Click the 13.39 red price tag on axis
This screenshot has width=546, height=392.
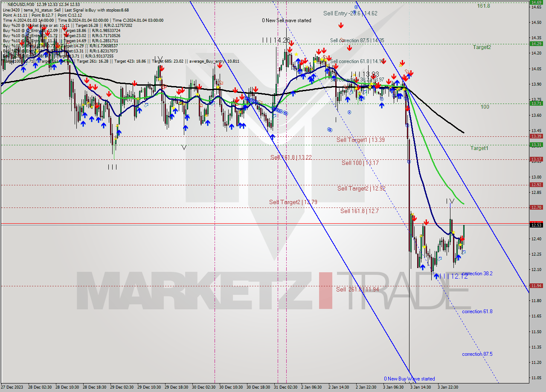point(536,136)
